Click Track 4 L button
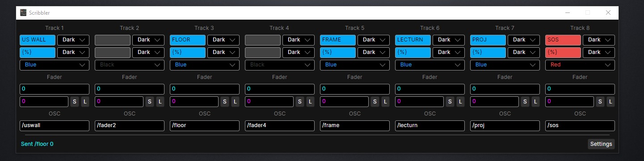Viewport: 644px width, 161px height. pos(310,102)
